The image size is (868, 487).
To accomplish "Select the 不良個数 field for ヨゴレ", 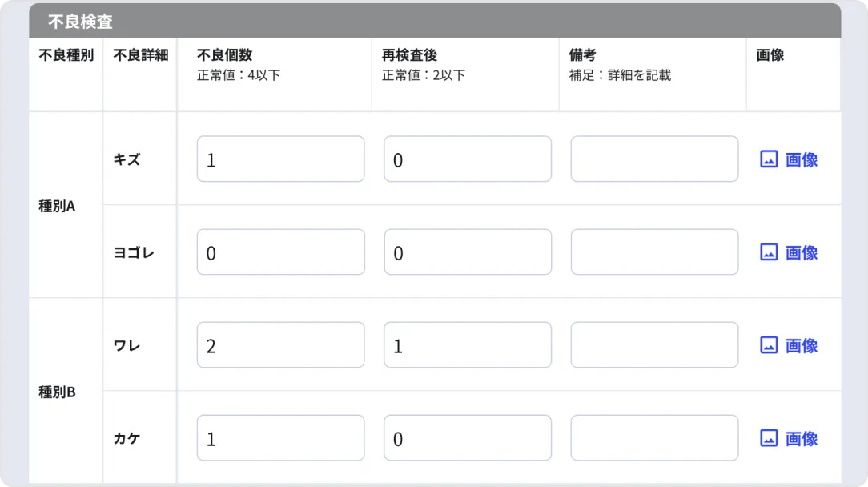I will tap(280, 252).
